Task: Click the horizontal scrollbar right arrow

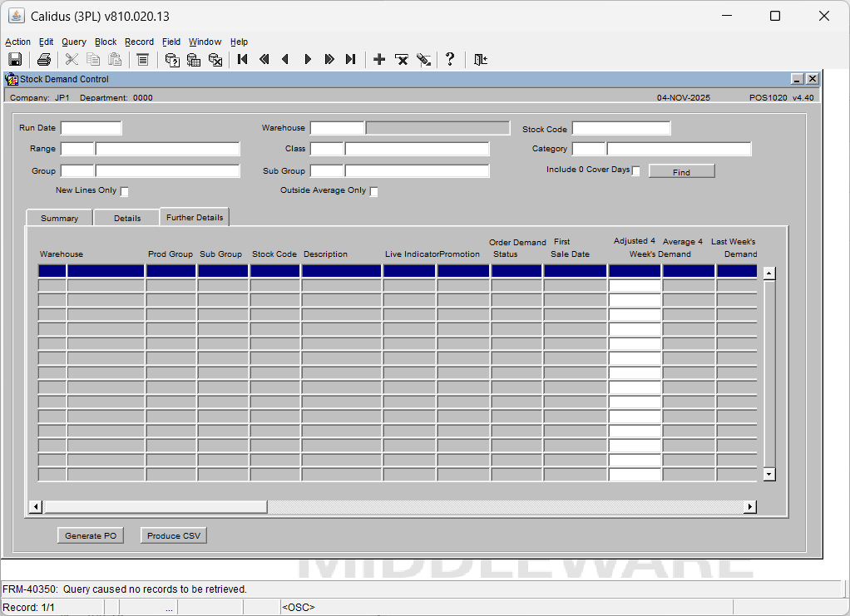Action: [749, 507]
